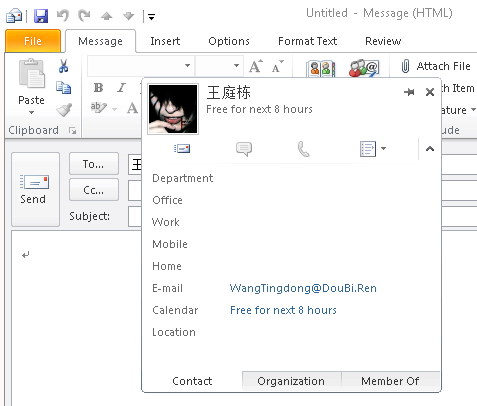This screenshot has width=477, height=406.
Task: Click Attach File paperclip button
Action: (x=436, y=66)
